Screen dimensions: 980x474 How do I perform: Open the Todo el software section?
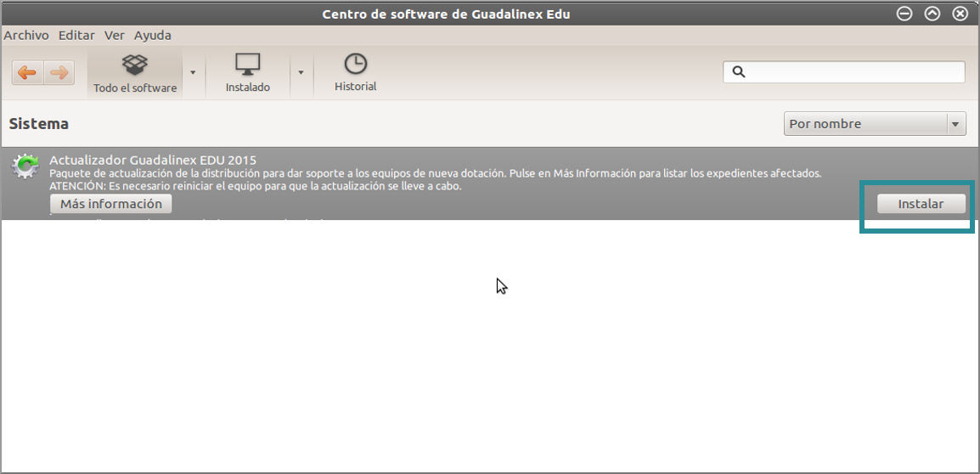click(x=135, y=74)
